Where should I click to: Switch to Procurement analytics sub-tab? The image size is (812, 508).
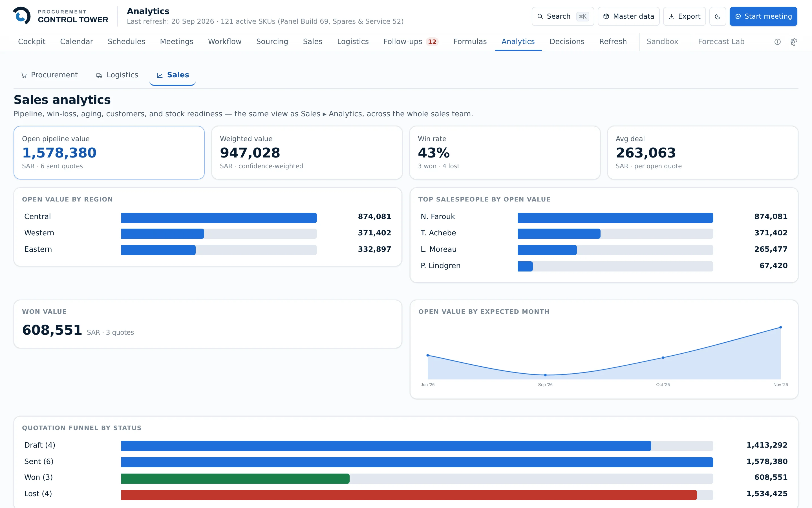coord(49,75)
